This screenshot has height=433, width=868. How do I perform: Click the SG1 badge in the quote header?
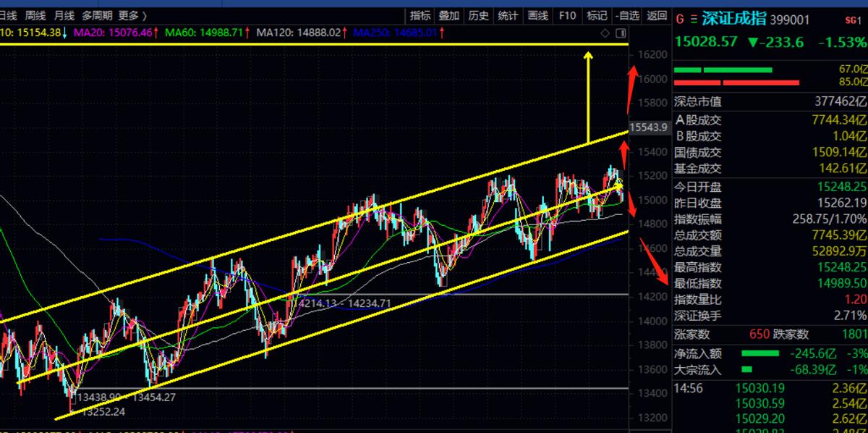point(852,20)
